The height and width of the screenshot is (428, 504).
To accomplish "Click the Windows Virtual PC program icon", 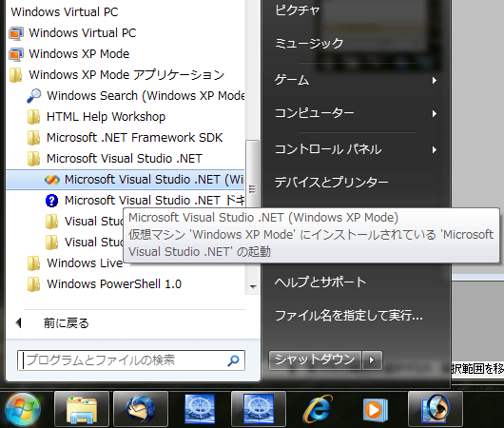I will click(x=16, y=33).
